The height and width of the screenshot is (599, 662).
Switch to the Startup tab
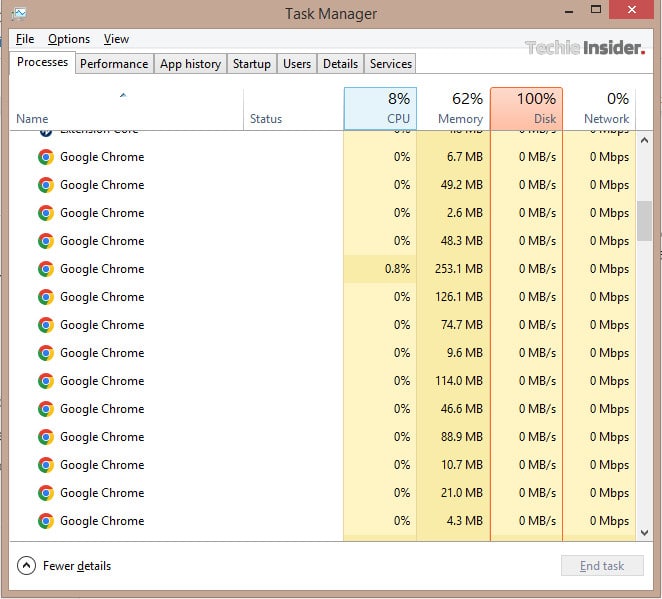[x=251, y=64]
